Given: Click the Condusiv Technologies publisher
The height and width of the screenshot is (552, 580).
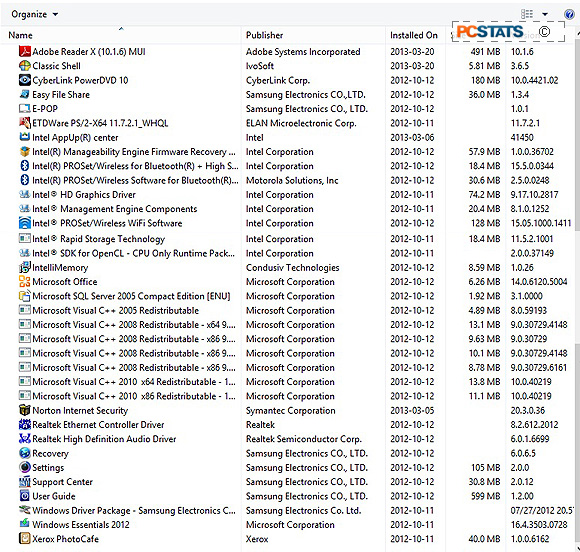Looking at the screenshot, I should point(293,267).
